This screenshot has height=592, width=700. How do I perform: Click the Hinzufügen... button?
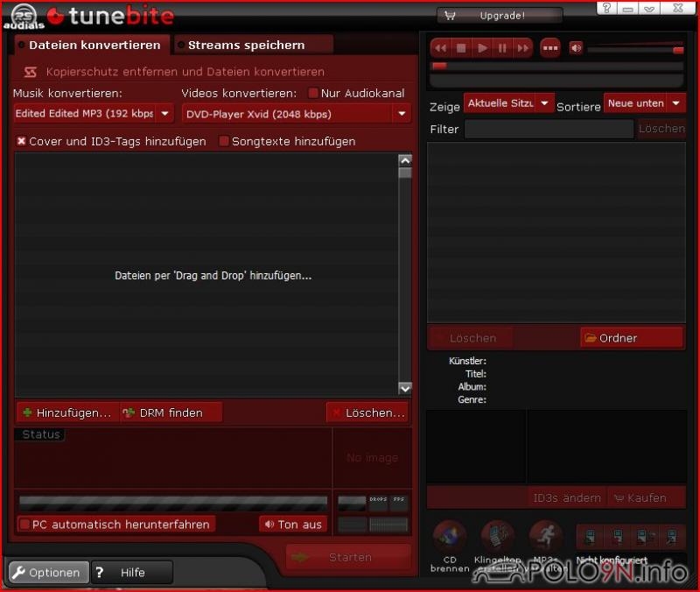pos(66,412)
